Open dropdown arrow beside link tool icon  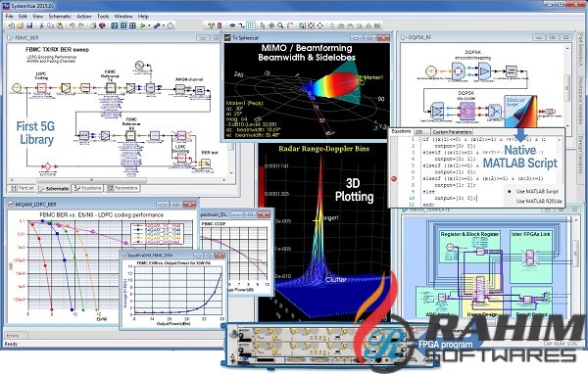(164, 25)
